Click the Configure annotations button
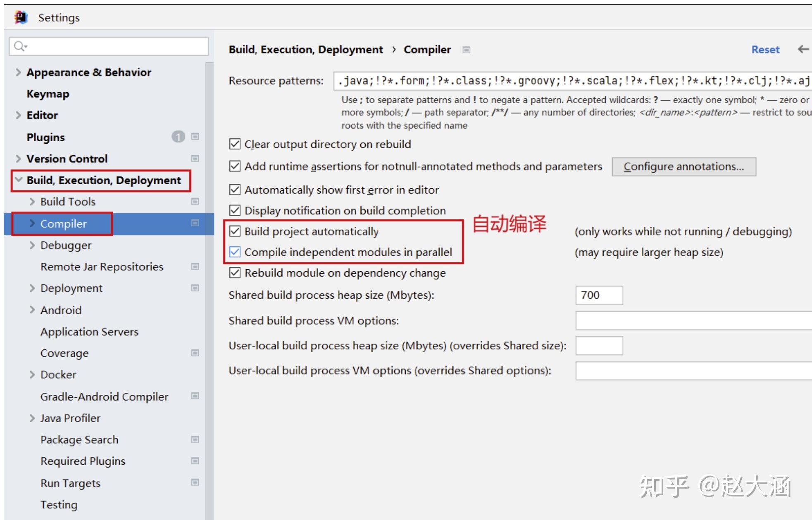The height and width of the screenshot is (520, 812). (x=683, y=166)
